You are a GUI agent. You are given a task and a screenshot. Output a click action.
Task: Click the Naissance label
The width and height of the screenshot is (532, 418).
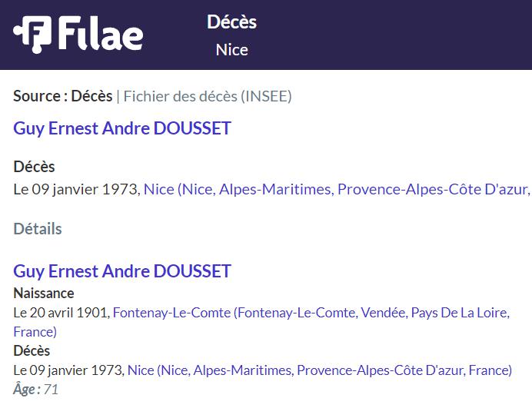[x=44, y=294]
